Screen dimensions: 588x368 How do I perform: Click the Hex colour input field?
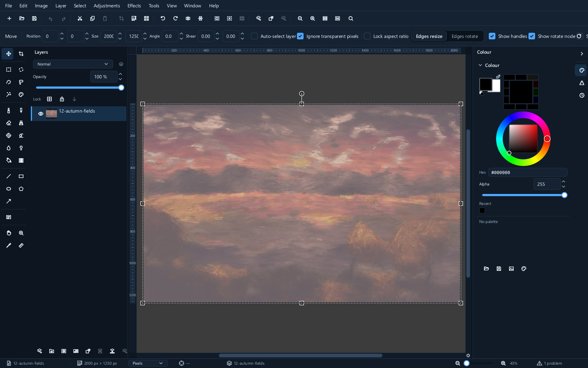528,172
